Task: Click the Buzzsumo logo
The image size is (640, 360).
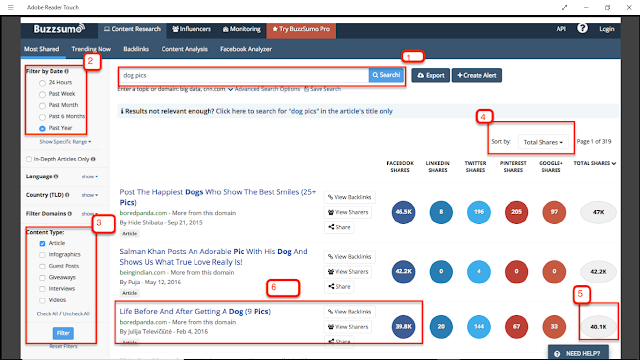Action: (x=59, y=29)
